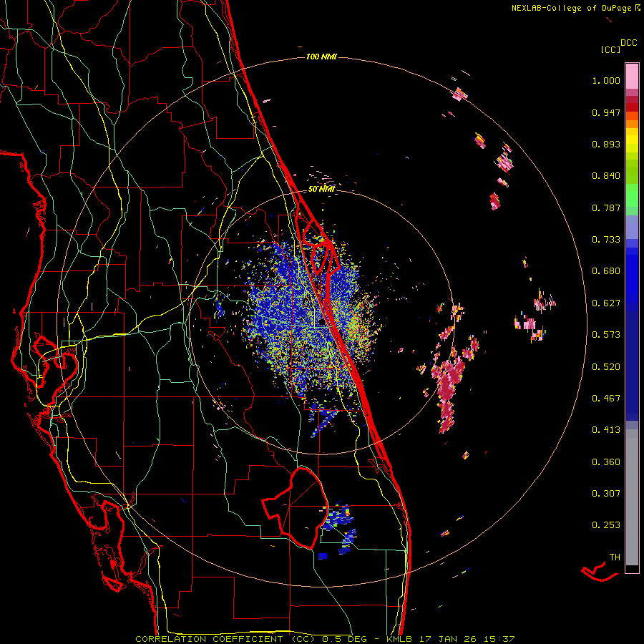Viewport: 644px width, 644px height.
Task: Pick the gray color bar segment near 0.307
Action: click(x=632, y=497)
